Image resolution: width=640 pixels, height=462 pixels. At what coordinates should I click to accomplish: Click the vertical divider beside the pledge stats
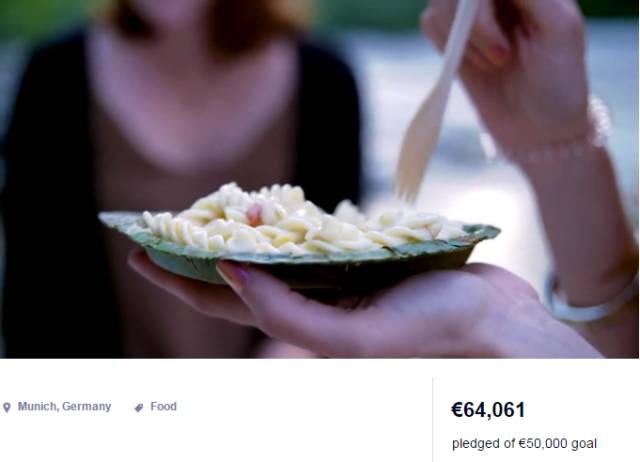[x=433, y=420]
